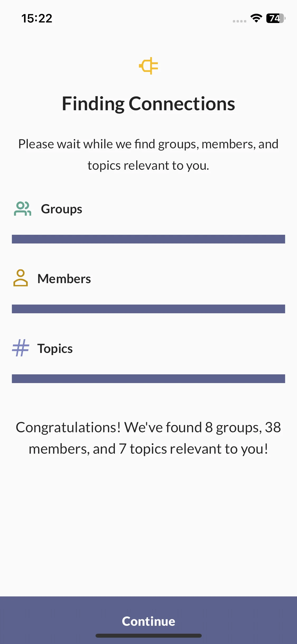Screen dimensions: 297x644
Task: Click the Members progress bar
Action: [x=148, y=309]
